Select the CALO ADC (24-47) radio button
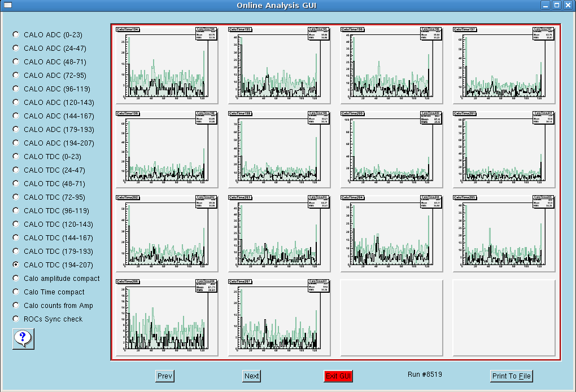576x392 pixels. 16,48
